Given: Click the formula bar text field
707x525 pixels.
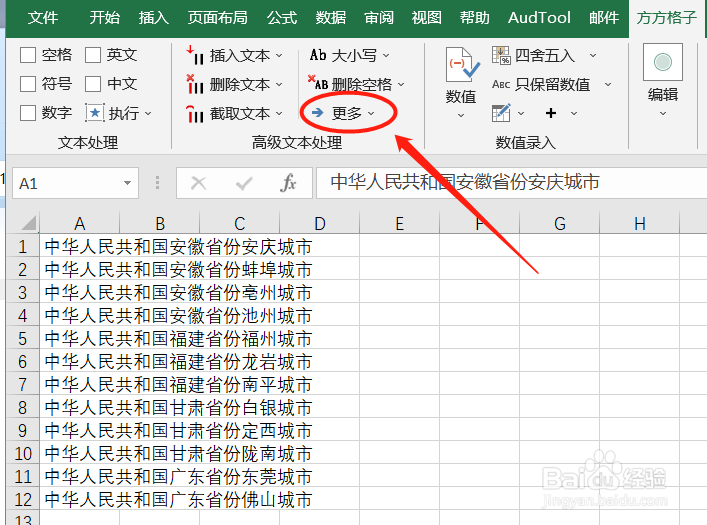Looking at the screenshot, I should pyautogui.click(x=512, y=183).
